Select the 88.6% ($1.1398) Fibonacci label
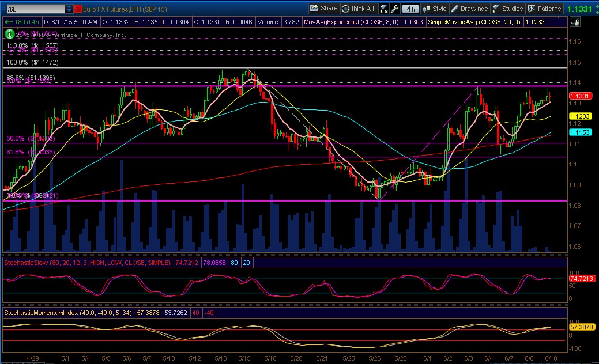 [x=31, y=78]
